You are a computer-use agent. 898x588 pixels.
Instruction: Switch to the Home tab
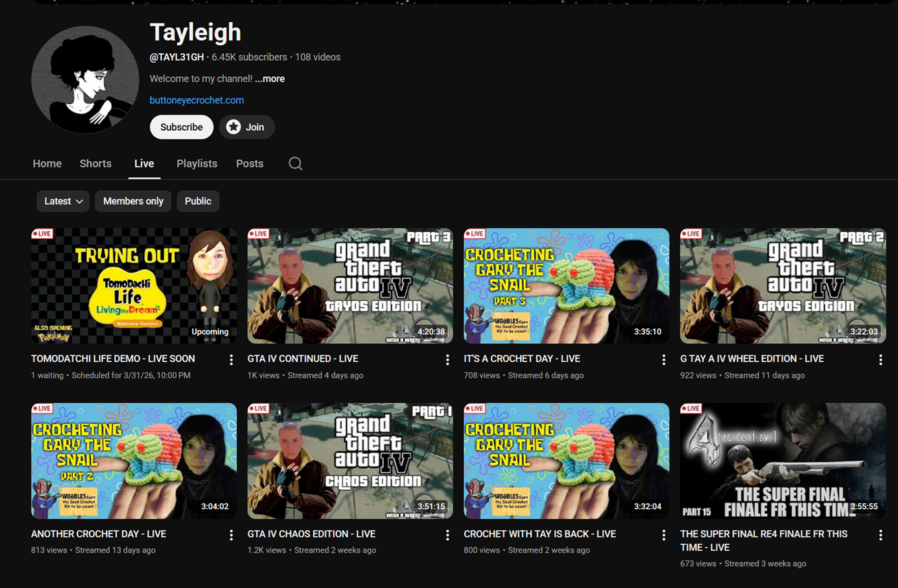[47, 164]
